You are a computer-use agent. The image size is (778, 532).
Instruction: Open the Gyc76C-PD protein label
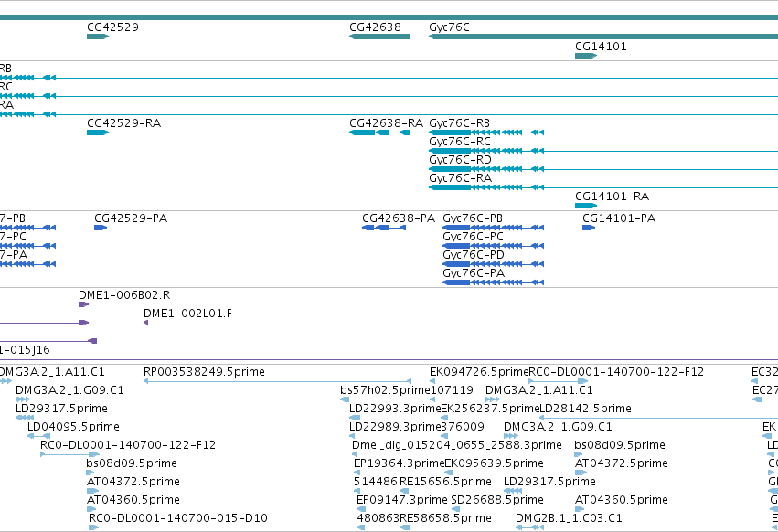(474, 255)
